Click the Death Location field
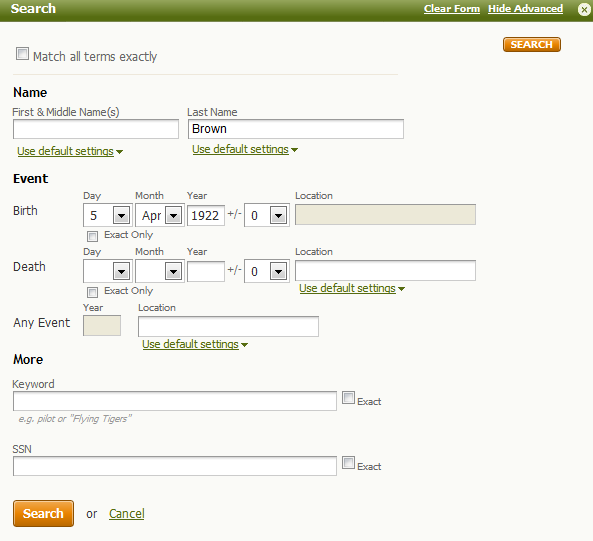593x541 pixels. (385, 270)
